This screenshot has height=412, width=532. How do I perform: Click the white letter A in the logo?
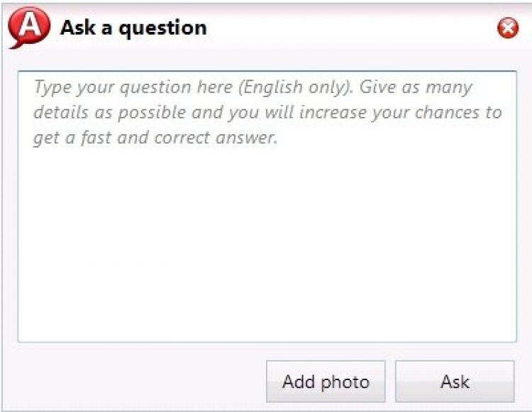click(30, 26)
